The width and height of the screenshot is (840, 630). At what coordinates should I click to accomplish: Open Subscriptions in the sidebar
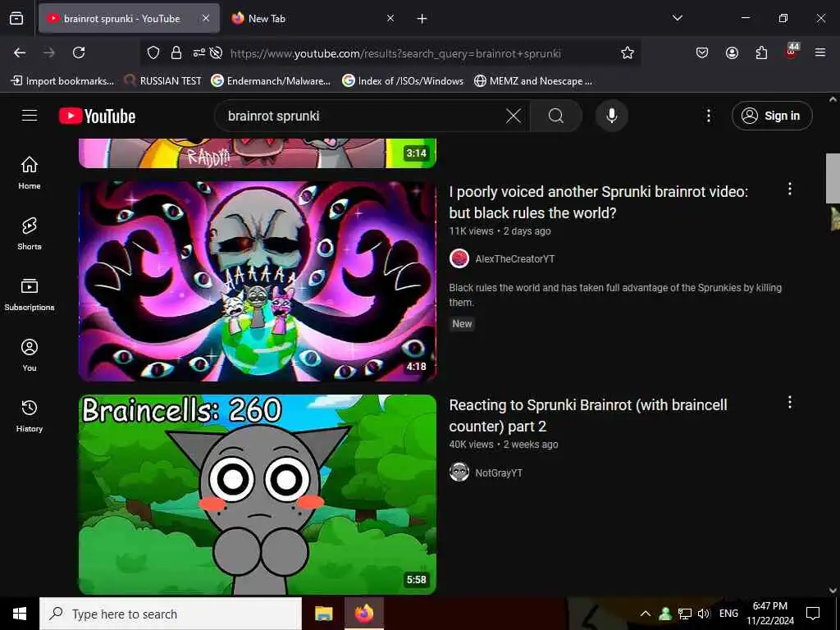[x=30, y=294]
